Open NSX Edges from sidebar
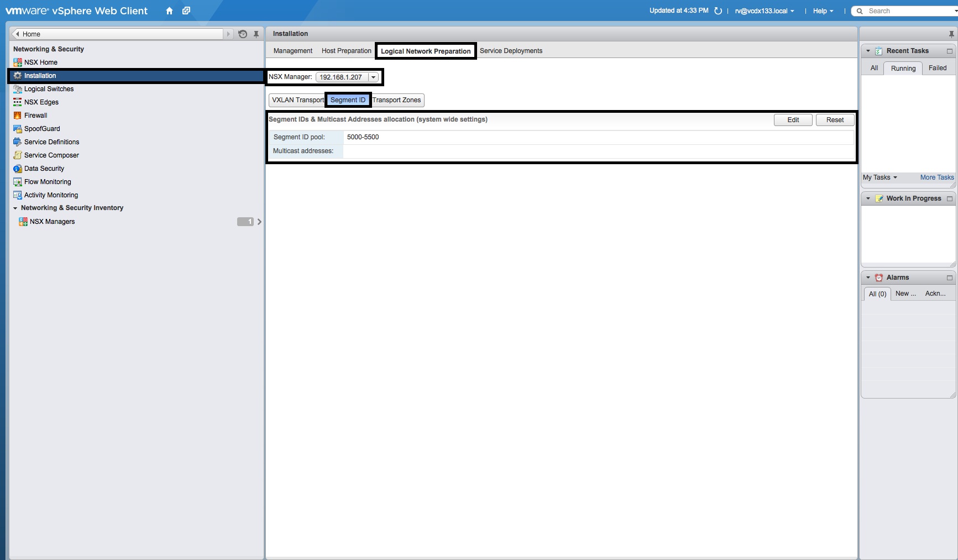Screen dimensions: 958x560 coord(41,102)
